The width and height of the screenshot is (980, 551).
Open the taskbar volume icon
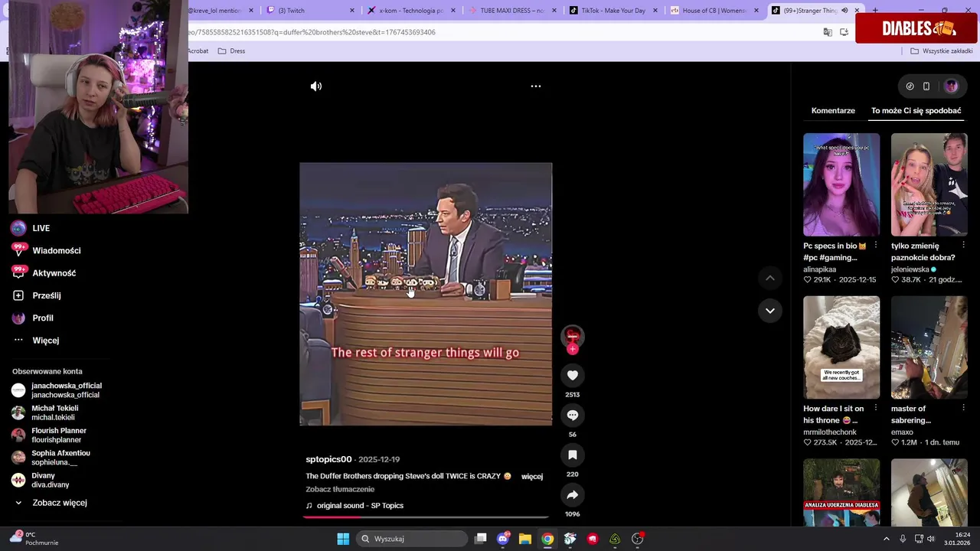click(x=931, y=539)
